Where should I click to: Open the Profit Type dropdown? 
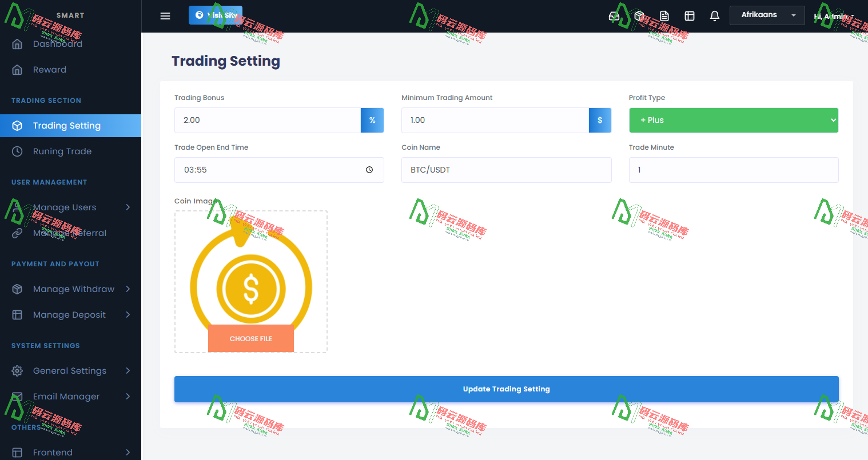point(733,120)
